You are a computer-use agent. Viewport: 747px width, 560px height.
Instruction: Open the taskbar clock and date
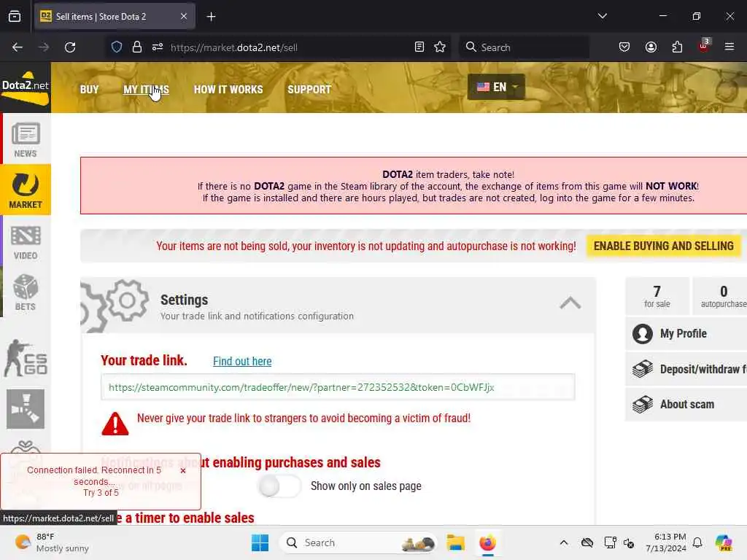coord(665,542)
